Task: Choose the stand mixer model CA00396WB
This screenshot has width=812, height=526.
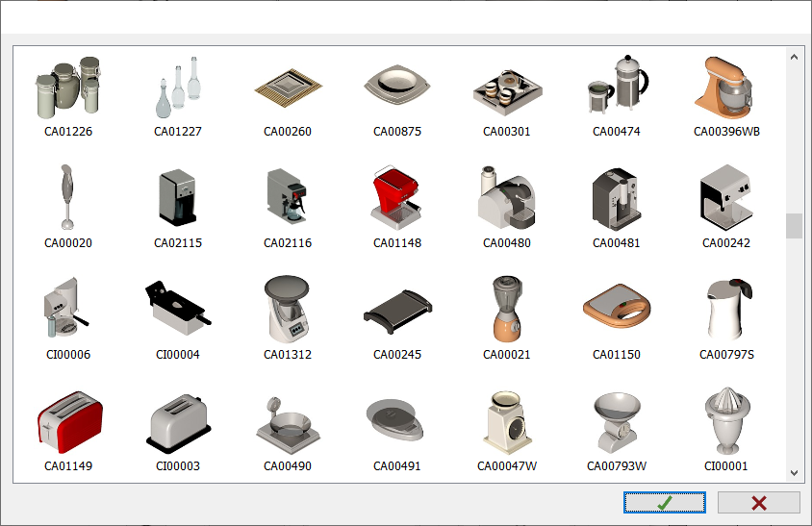Action: click(723, 88)
